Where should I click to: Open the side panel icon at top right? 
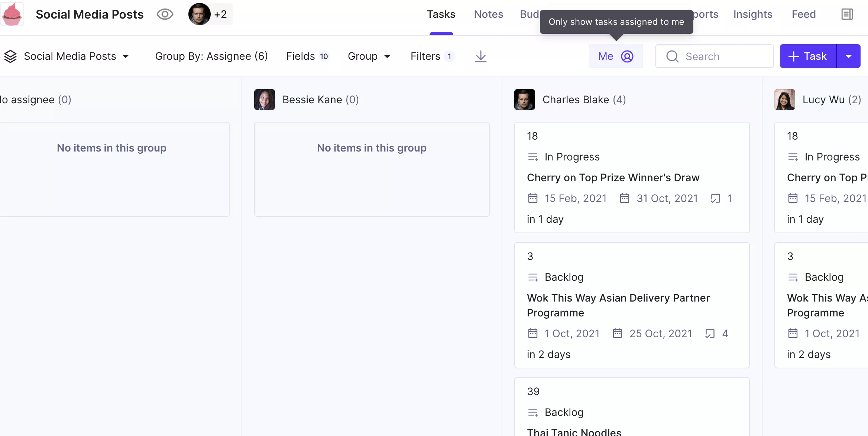point(847,14)
